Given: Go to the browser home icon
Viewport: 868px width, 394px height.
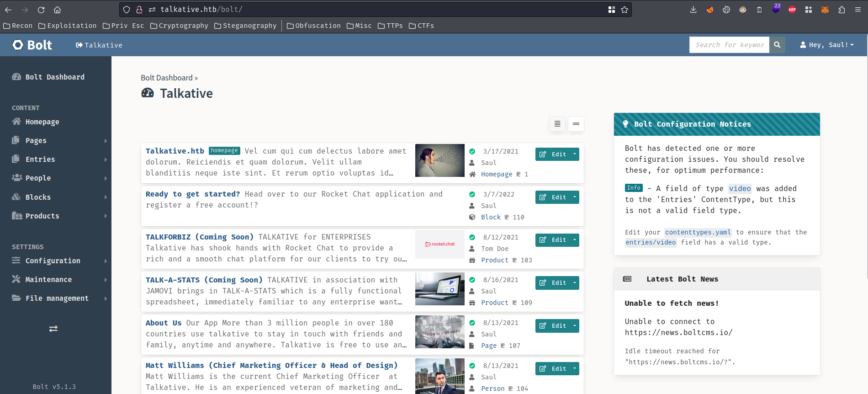Looking at the screenshot, I should (57, 10).
